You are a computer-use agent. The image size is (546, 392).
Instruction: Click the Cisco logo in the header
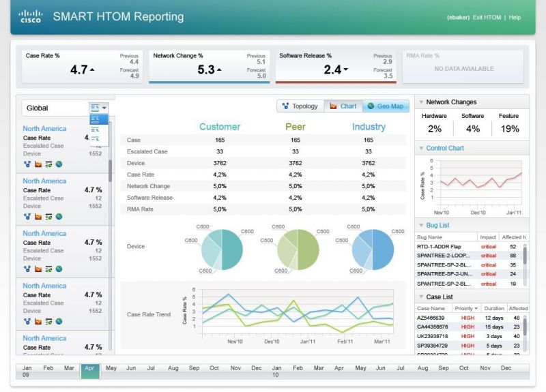click(30, 16)
